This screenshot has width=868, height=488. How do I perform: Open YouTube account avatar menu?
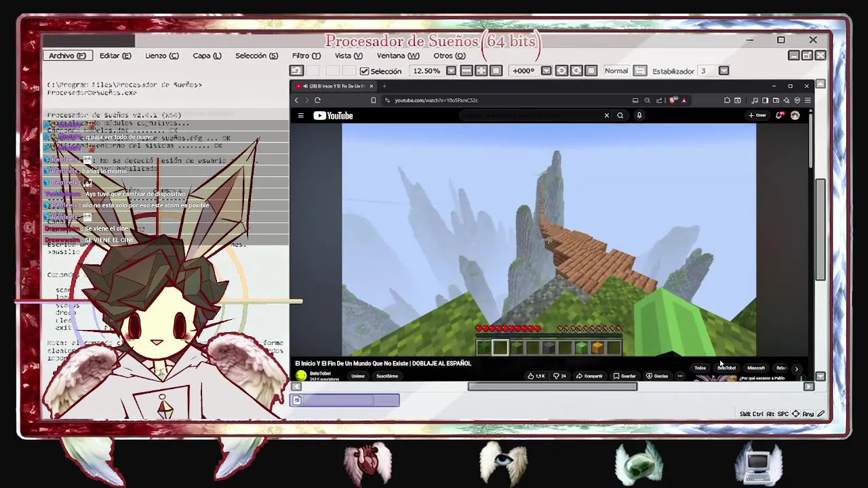[795, 115]
